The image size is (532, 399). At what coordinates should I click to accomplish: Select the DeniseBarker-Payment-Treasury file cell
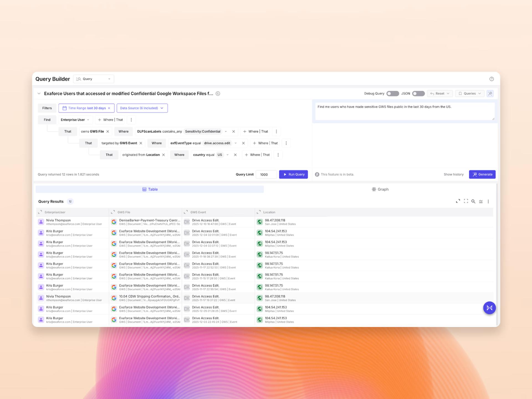pos(146,222)
